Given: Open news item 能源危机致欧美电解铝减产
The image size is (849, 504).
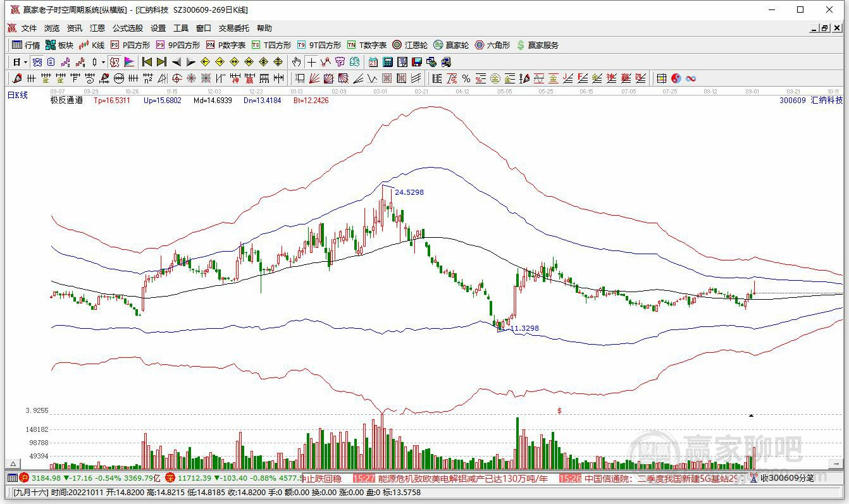Looking at the screenshot, I should point(462,478).
